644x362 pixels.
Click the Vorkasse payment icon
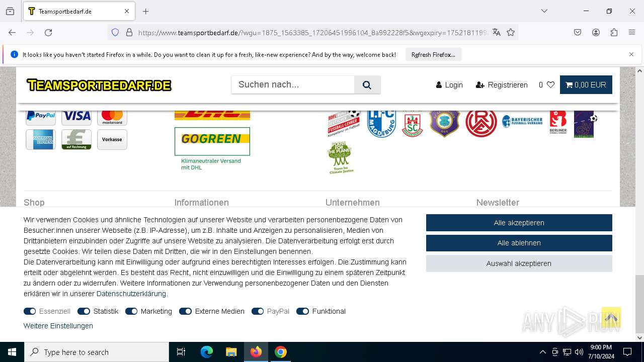(x=112, y=140)
